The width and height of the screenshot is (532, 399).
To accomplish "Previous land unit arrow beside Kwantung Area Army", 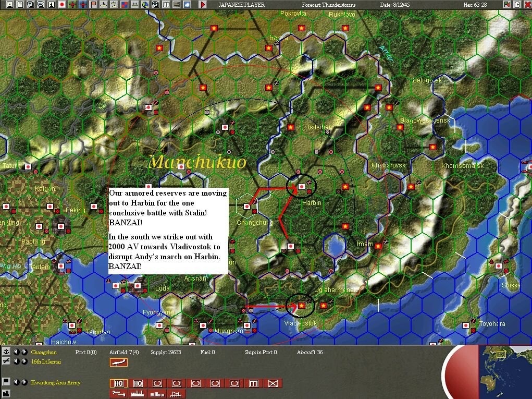I will click(x=16, y=382).
